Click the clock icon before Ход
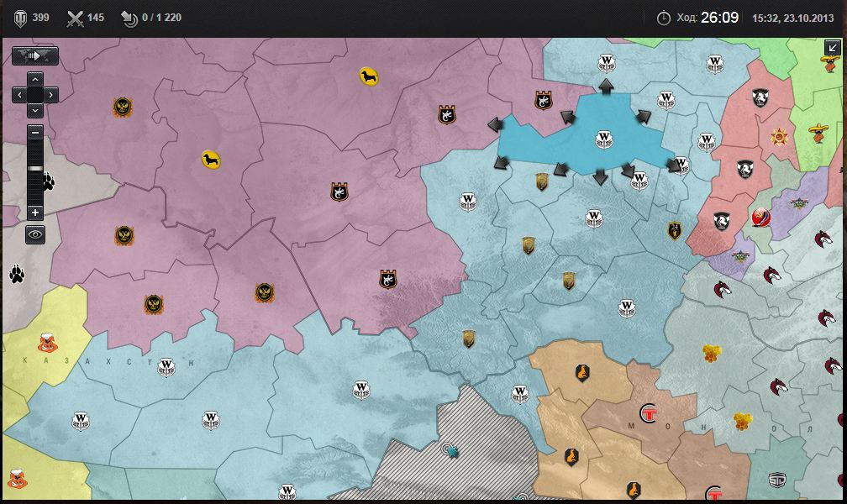The width and height of the screenshot is (847, 504). (663, 18)
